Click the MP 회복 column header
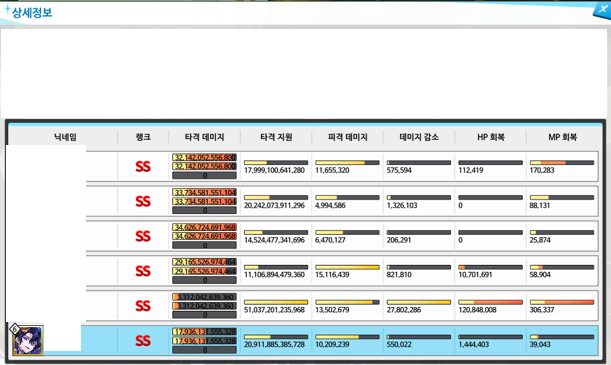The image size is (611, 365). pyautogui.click(x=562, y=137)
